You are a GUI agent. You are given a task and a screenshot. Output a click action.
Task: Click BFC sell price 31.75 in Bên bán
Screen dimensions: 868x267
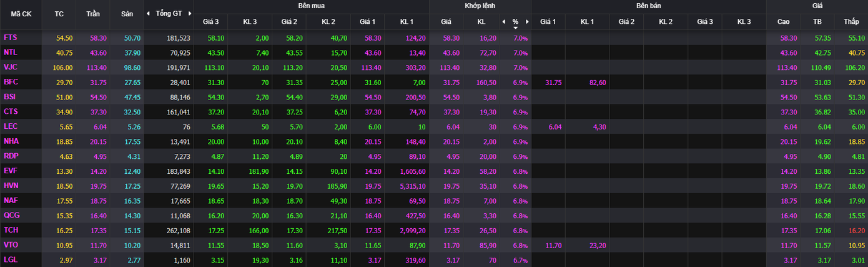coord(553,82)
